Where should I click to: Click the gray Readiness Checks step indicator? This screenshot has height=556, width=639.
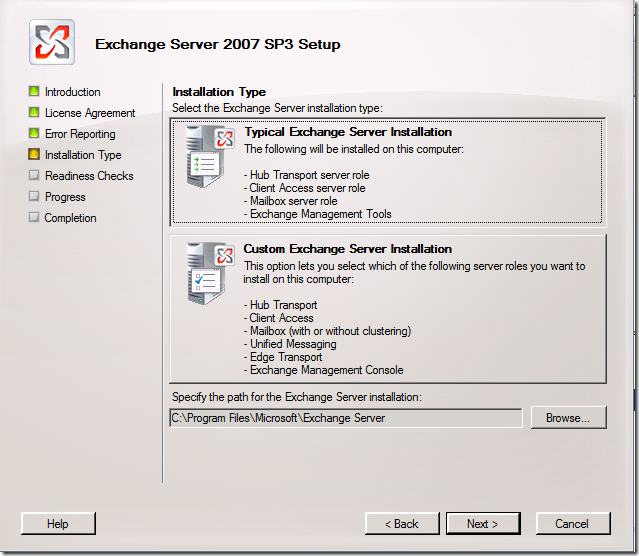click(x=34, y=175)
